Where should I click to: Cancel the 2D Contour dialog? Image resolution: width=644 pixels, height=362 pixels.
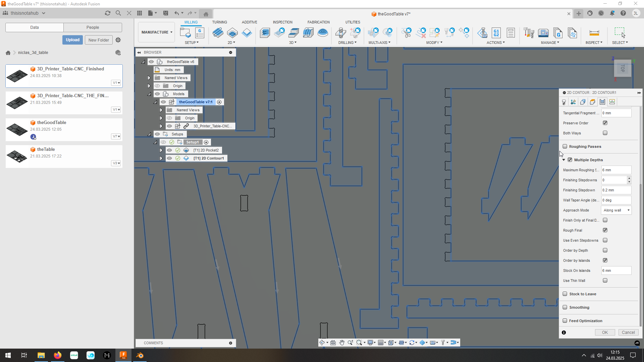[x=628, y=333]
